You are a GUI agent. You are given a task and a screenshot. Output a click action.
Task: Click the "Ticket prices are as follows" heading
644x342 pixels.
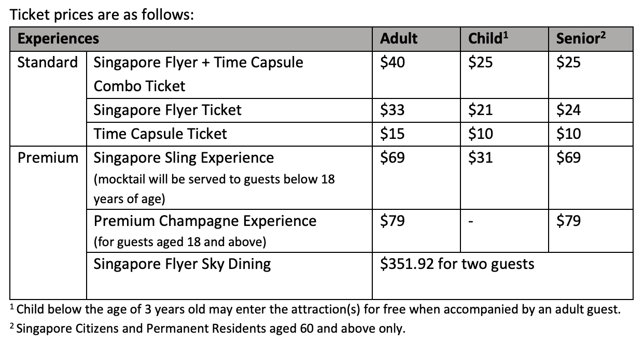[x=102, y=14]
